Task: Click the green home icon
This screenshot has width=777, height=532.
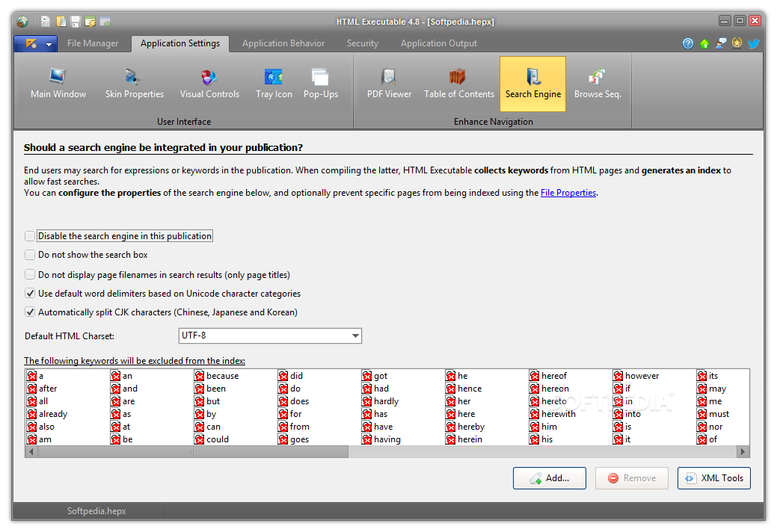Action: [x=704, y=43]
